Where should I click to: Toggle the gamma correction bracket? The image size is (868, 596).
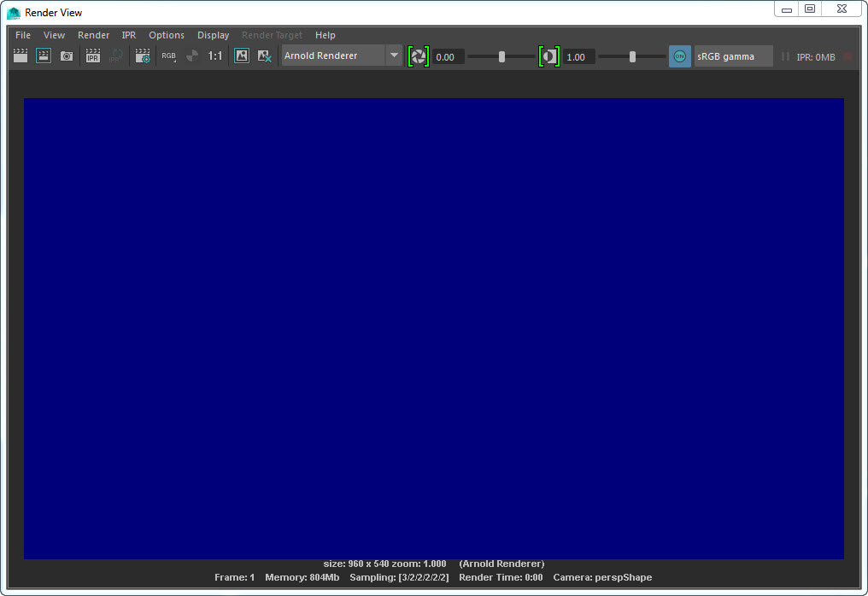tap(549, 56)
